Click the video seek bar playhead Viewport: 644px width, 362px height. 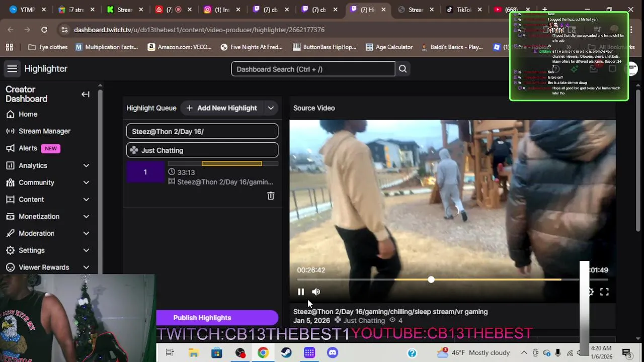(431, 280)
